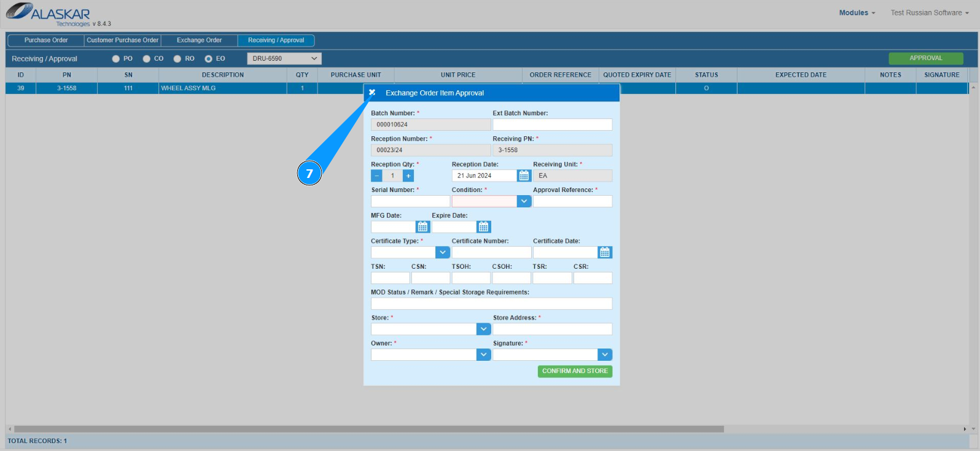
Task: Click the MFG Date text field
Action: [393, 227]
